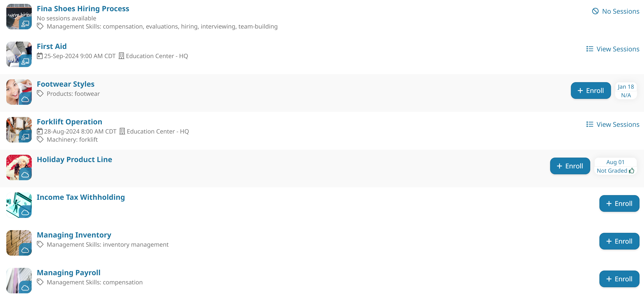Image resolution: width=644 pixels, height=296 pixels.
Task: Click the Footwear Styles course icon
Action: pos(19,92)
